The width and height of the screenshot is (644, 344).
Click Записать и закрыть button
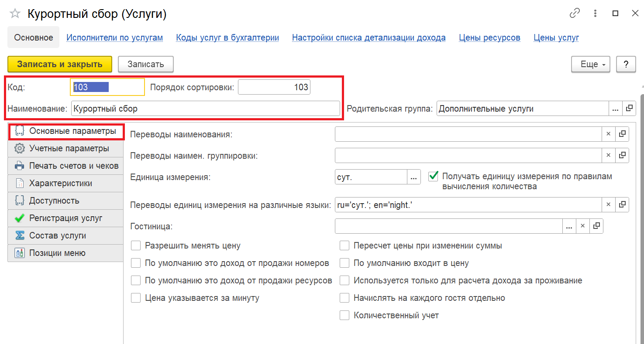[60, 64]
